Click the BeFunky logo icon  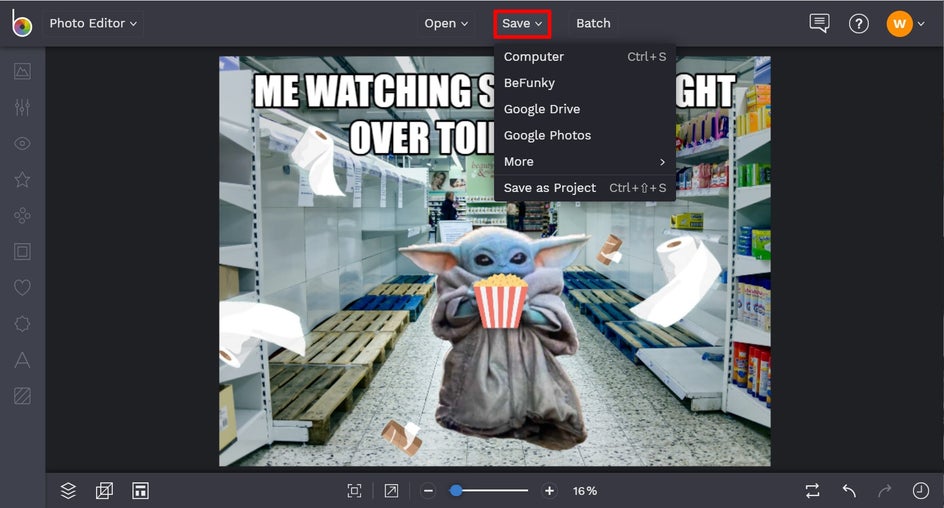tap(22, 23)
